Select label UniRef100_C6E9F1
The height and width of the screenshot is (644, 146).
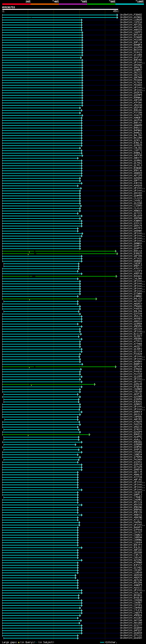coord(131,263)
